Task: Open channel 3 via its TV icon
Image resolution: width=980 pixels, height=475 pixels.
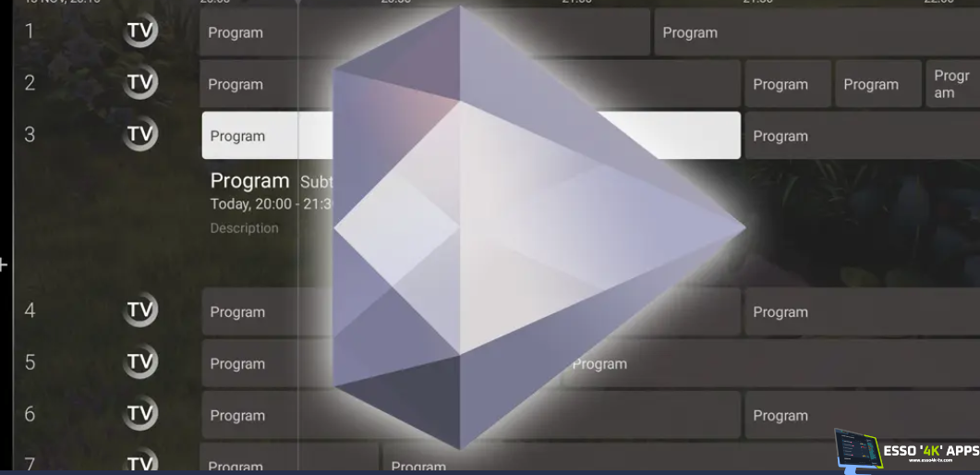Action: 140,136
